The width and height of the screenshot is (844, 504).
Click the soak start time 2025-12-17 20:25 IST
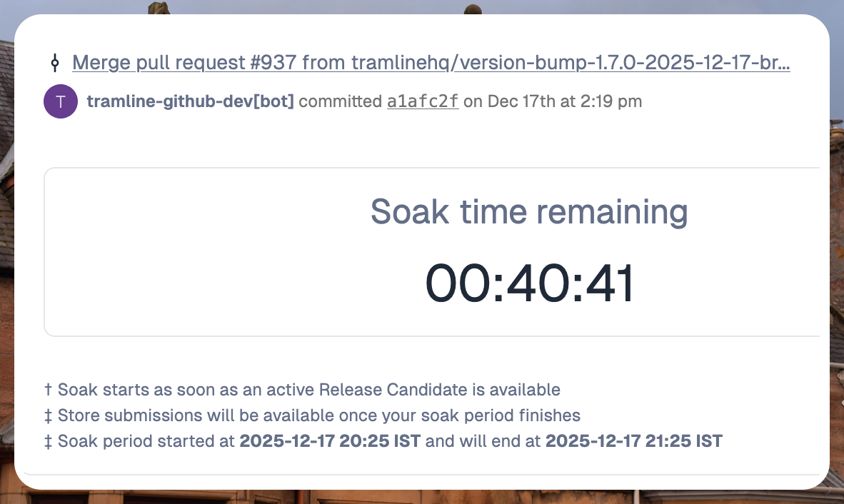(330, 441)
